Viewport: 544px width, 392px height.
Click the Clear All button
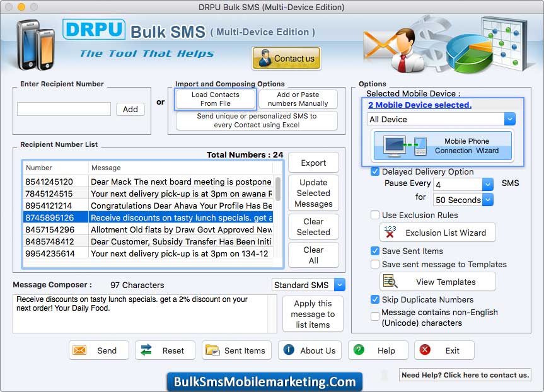313,255
